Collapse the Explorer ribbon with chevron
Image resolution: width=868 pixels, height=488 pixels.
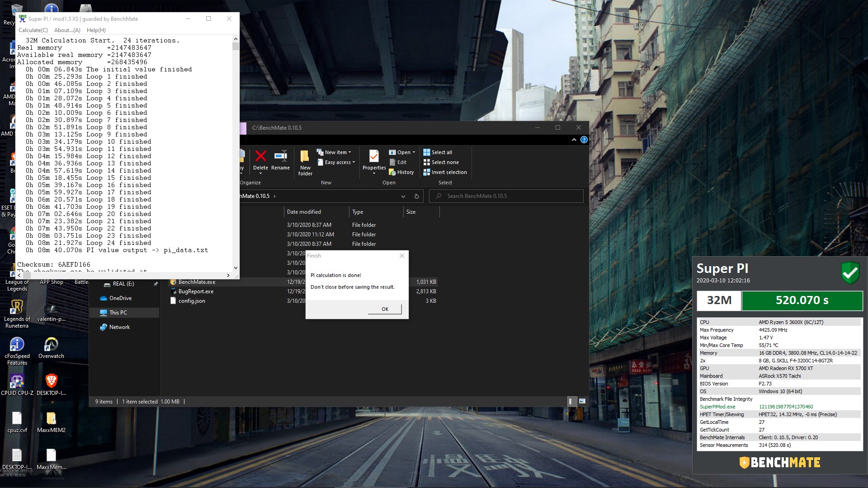click(574, 140)
